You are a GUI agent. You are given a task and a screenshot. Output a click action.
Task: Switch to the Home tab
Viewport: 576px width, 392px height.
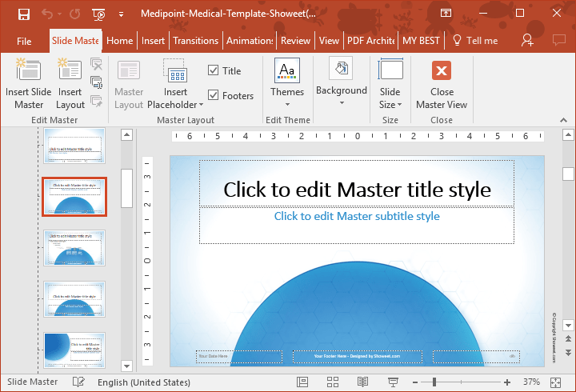click(x=120, y=41)
